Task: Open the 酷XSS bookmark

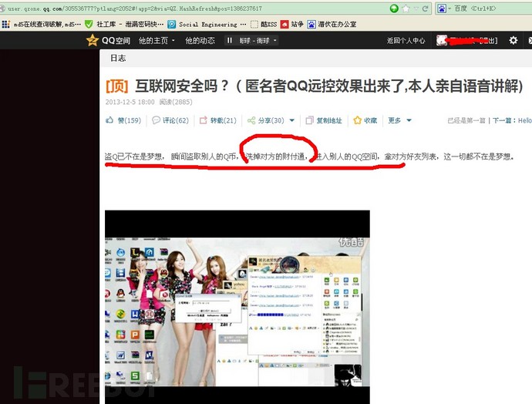Action: click(264, 24)
